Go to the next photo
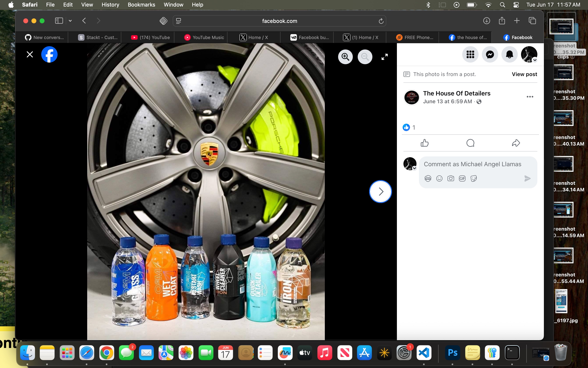Screen dimensions: 588x368 tap(381, 192)
